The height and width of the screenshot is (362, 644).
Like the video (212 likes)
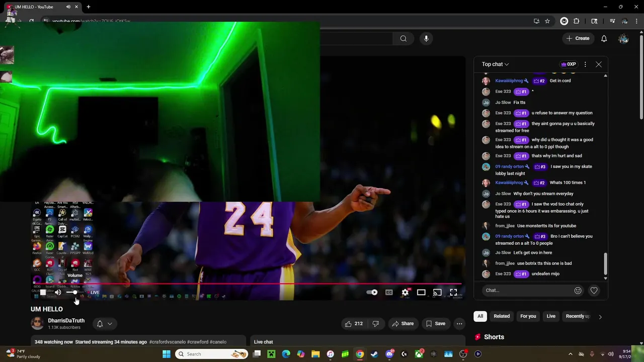tap(354, 324)
